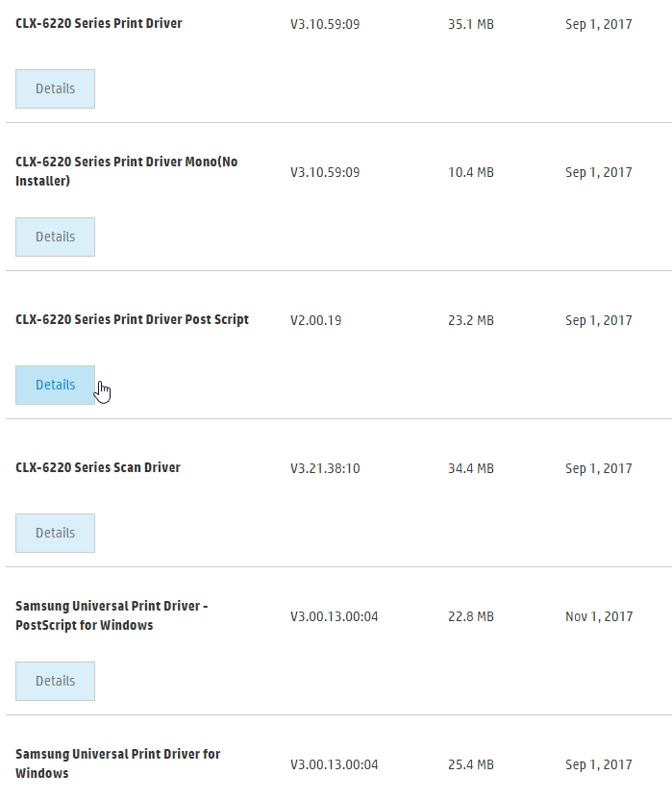Click file size 22.8 MB

pos(471,616)
